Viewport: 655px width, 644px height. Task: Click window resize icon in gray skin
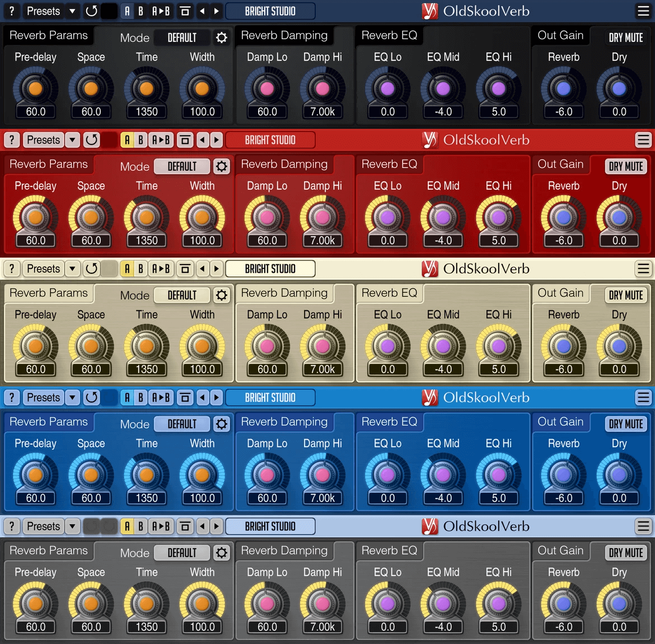tap(185, 526)
